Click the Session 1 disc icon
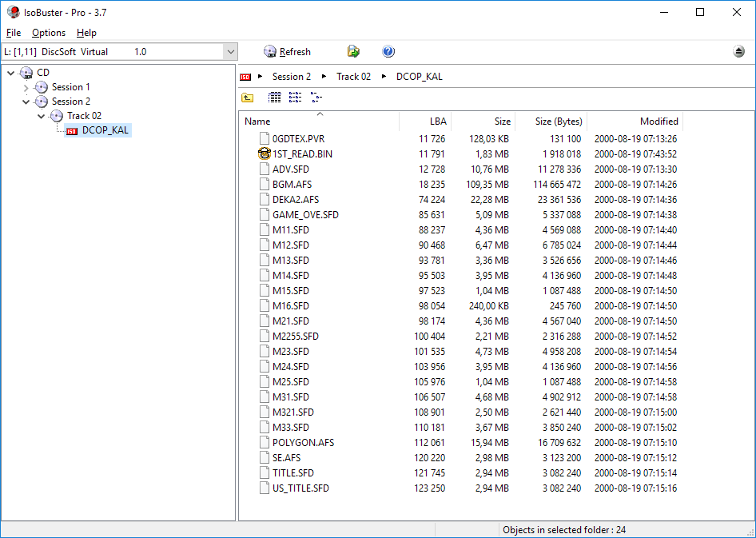This screenshot has height=538, width=756. [42, 87]
